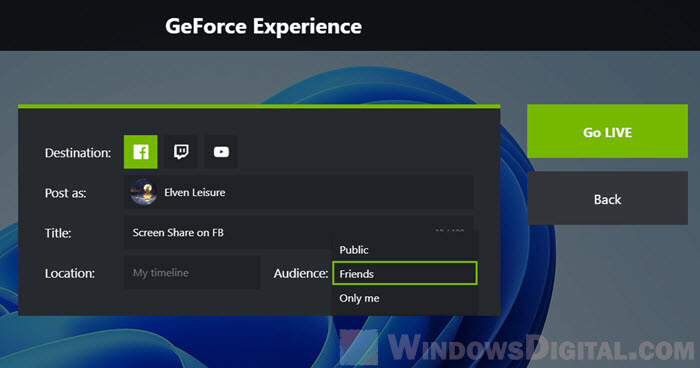700x368 pixels.
Task: Choose Friends in the Audience dropdown
Action: [405, 273]
